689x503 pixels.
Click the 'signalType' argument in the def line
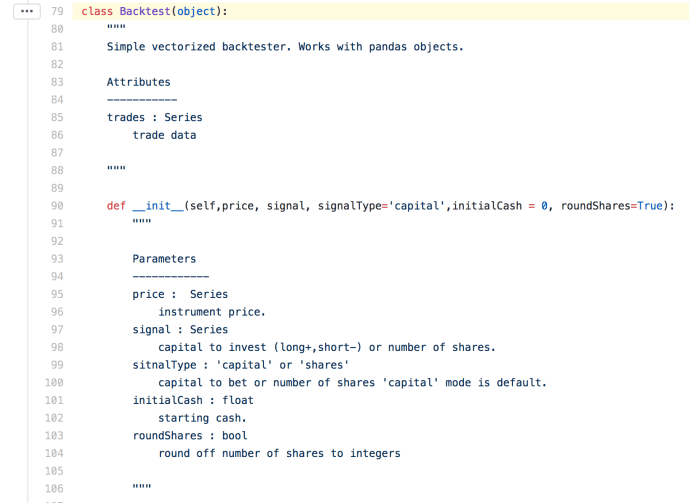pyautogui.click(x=349, y=206)
